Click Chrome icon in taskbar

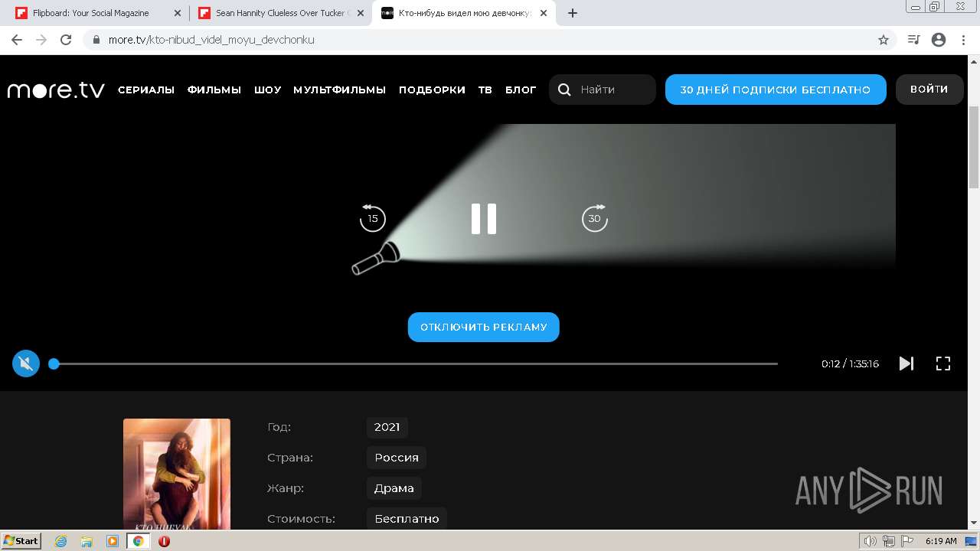click(139, 541)
